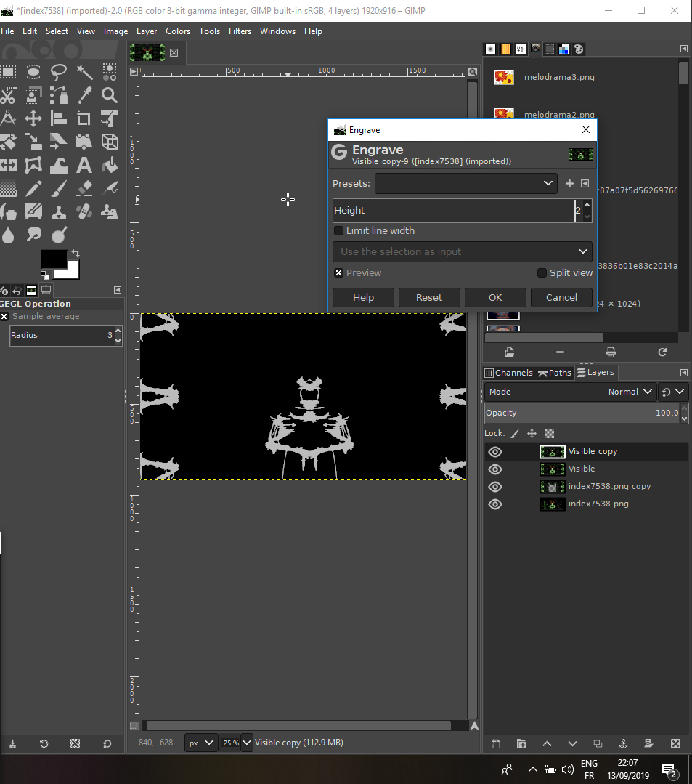Select the Scissors Select tool
692x784 pixels.
(8, 95)
